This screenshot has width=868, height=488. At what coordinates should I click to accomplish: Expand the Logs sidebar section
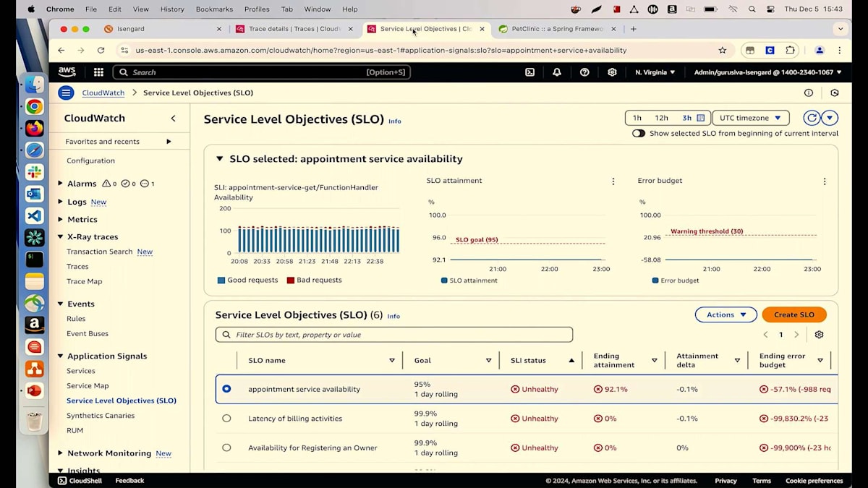60,202
